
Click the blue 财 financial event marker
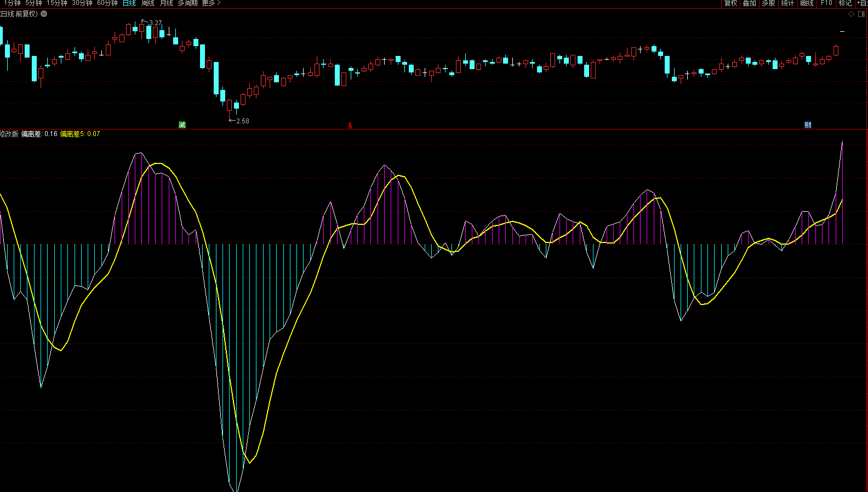tap(808, 125)
